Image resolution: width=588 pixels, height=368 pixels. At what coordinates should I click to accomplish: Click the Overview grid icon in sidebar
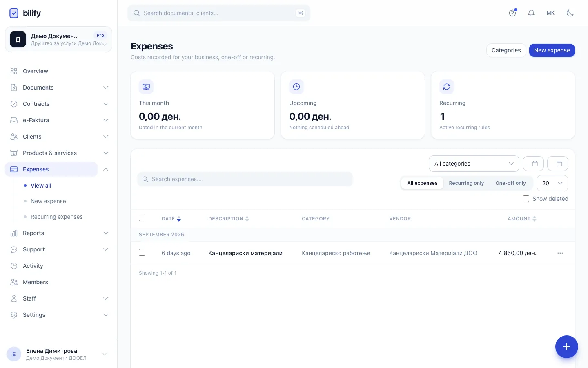[x=14, y=71]
